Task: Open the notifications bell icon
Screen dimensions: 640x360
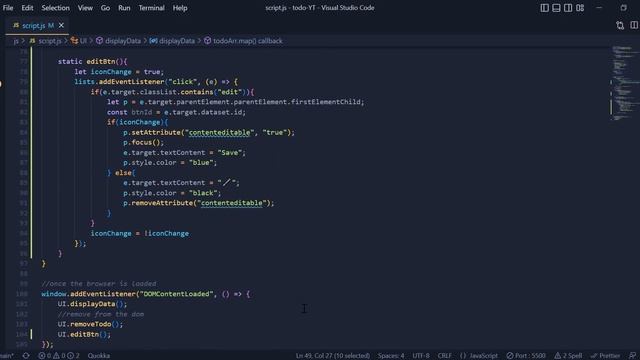Action: [x=632, y=356]
